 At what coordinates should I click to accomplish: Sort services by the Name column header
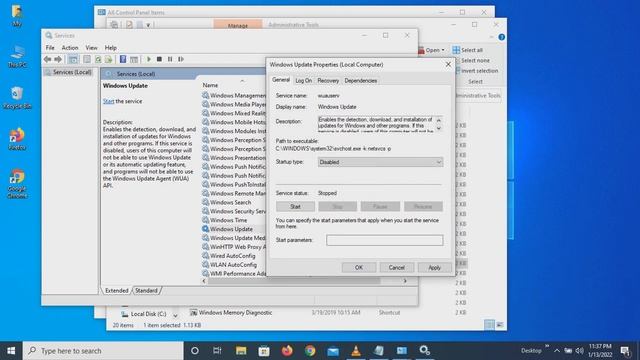pos(210,85)
